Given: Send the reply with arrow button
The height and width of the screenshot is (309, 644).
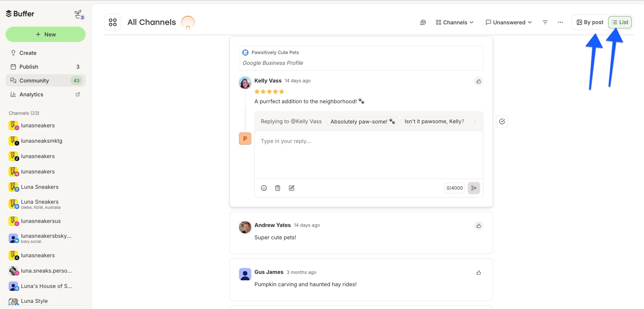Looking at the screenshot, I should point(474,188).
